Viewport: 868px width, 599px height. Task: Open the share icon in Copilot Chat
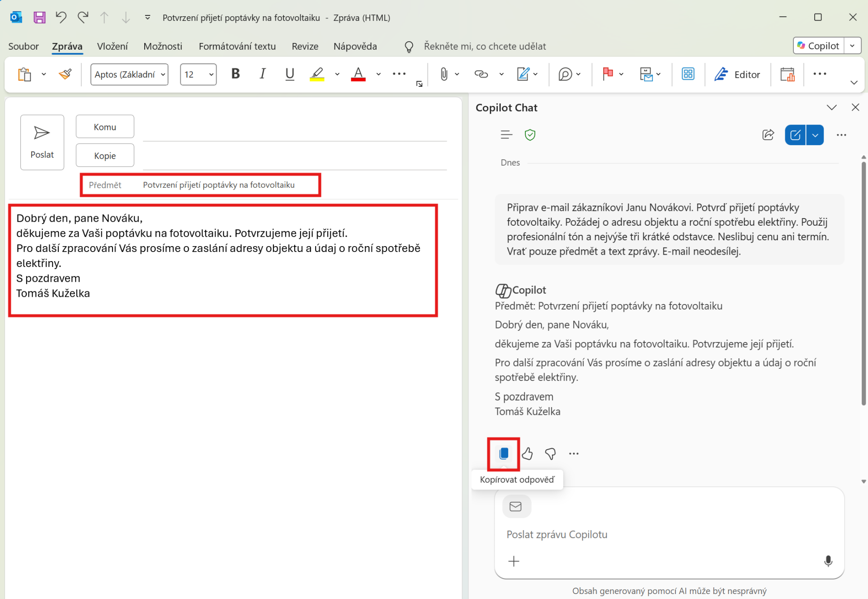coord(768,135)
